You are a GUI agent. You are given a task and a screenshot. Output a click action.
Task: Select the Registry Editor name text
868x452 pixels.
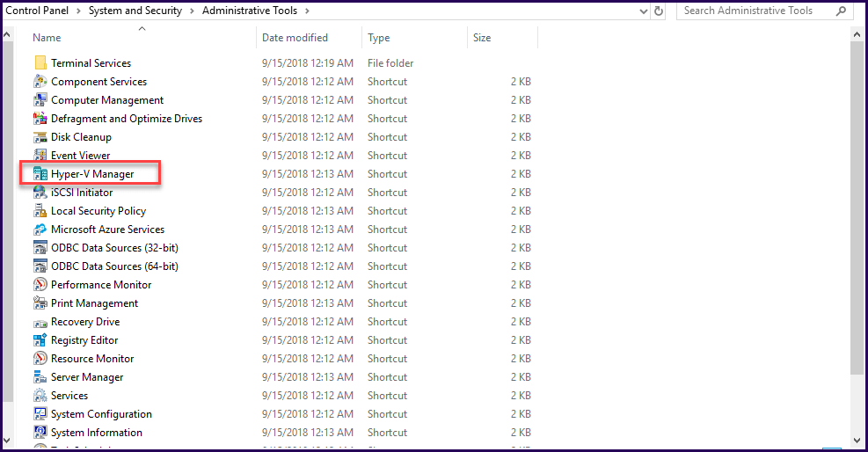(84, 340)
